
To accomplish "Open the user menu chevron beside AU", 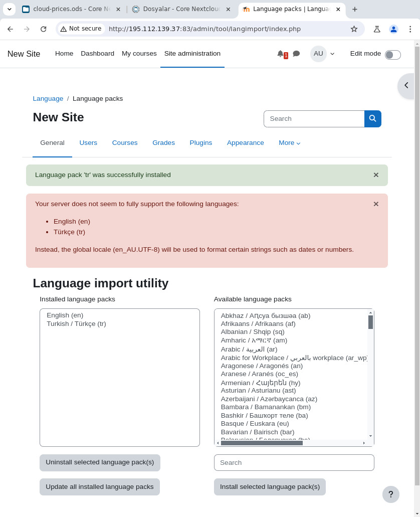I will (x=332, y=54).
